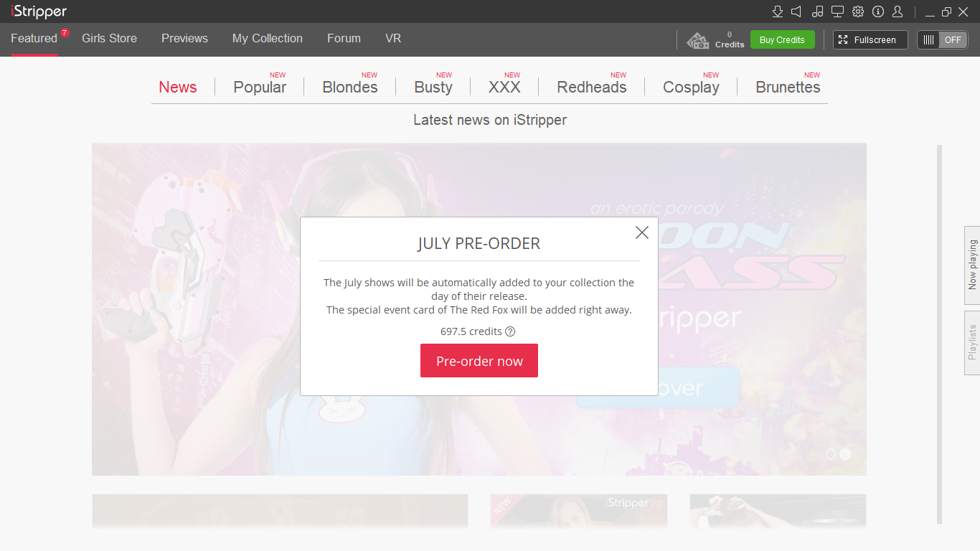Click the vertical page scrollbar
This screenshot has height=551, width=980.
pos(939,334)
